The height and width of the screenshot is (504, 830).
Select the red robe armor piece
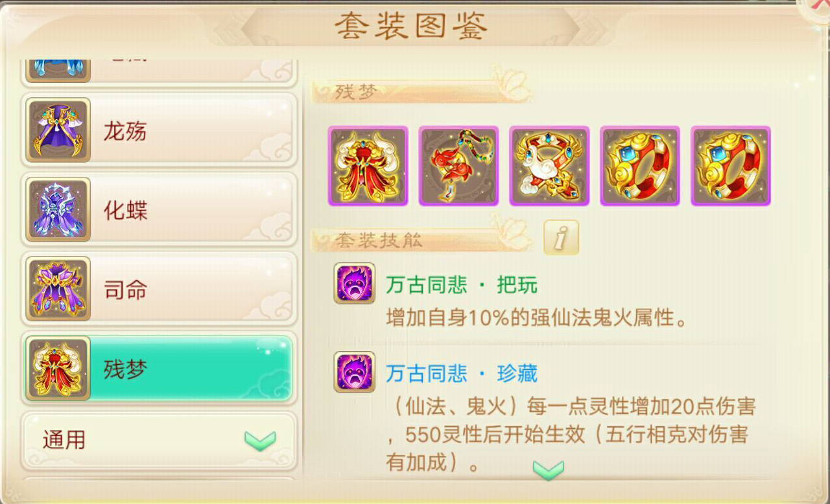(x=368, y=166)
